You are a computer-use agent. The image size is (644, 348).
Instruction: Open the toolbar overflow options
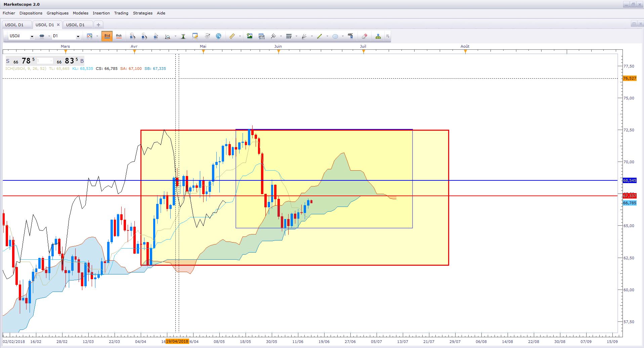pyautogui.click(x=388, y=36)
